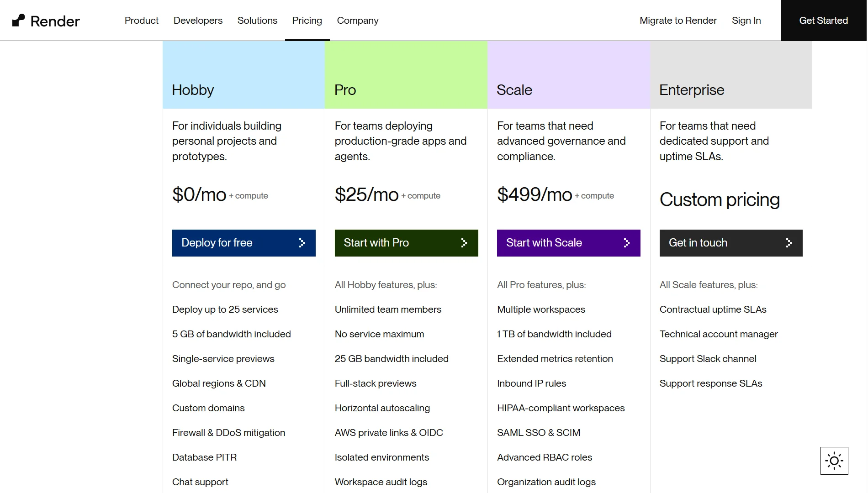Select the Pricing tab

307,21
